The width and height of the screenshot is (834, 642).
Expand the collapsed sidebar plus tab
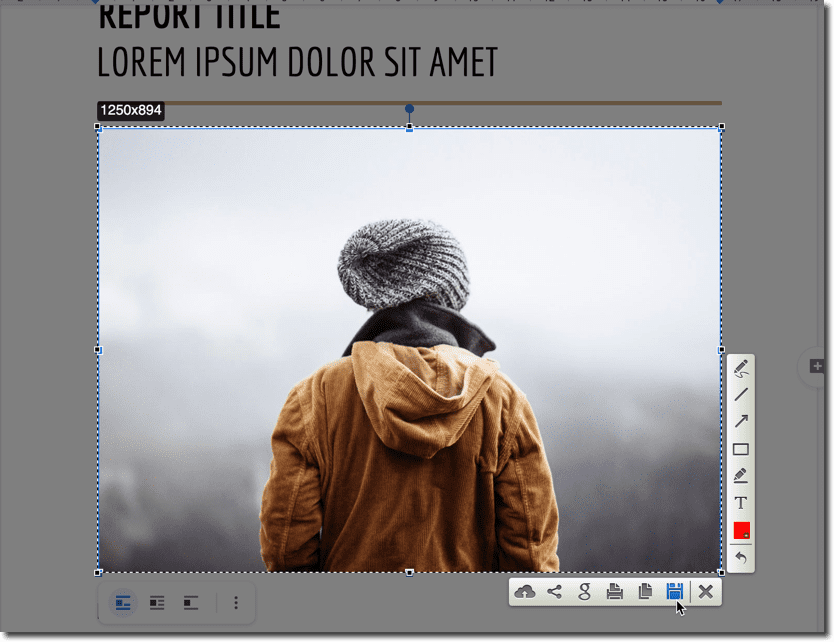point(817,366)
